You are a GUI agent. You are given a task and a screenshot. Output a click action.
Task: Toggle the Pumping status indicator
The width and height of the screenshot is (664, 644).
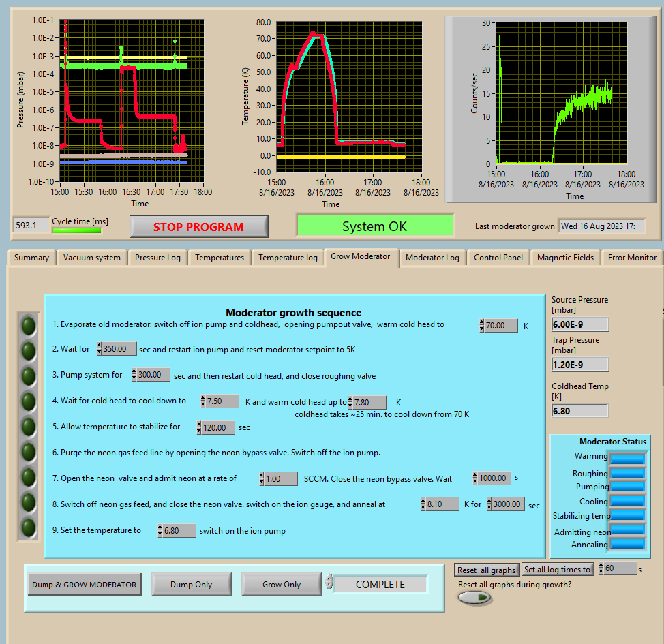point(627,487)
